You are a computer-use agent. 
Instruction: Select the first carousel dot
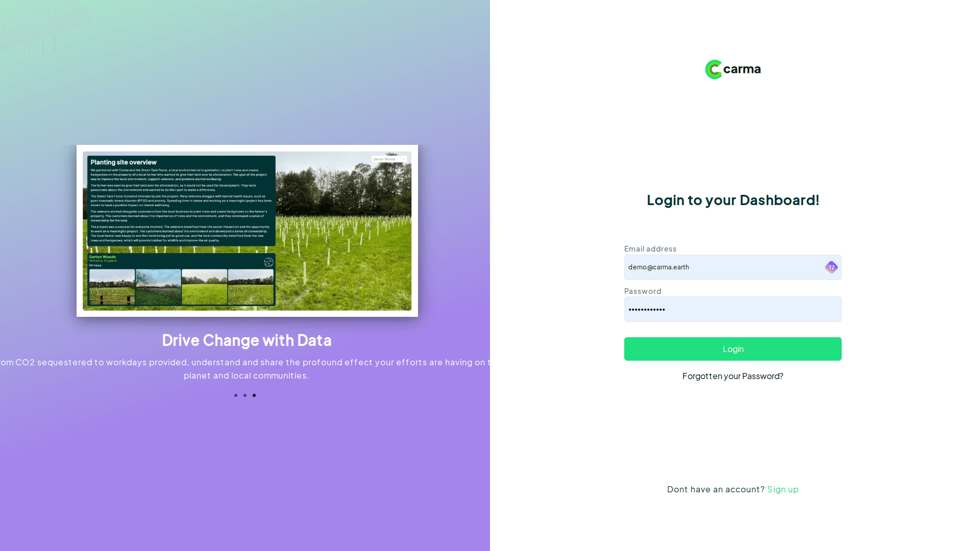[x=236, y=395]
